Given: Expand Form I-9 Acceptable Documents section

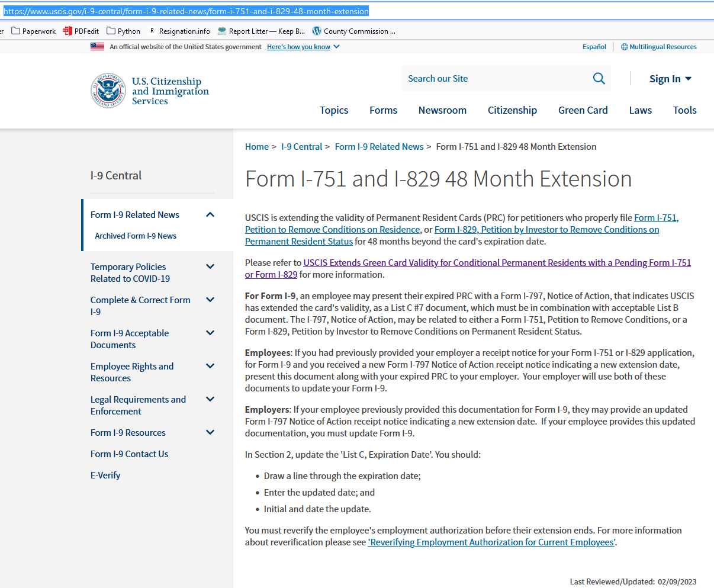Looking at the screenshot, I should coord(210,333).
